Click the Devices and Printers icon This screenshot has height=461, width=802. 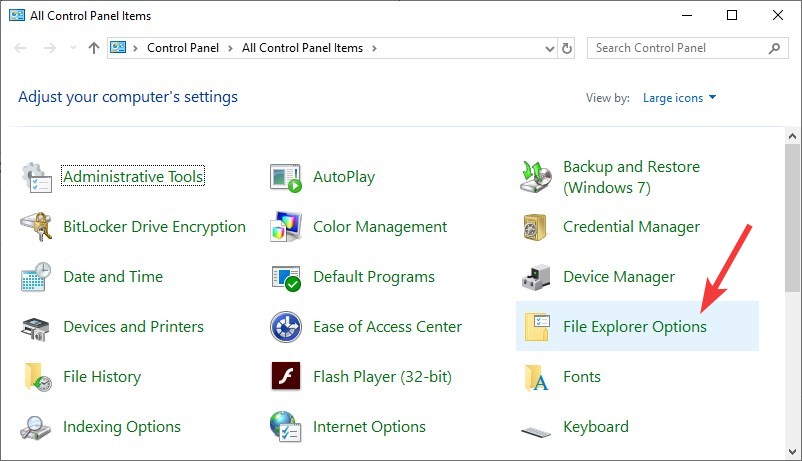35,328
